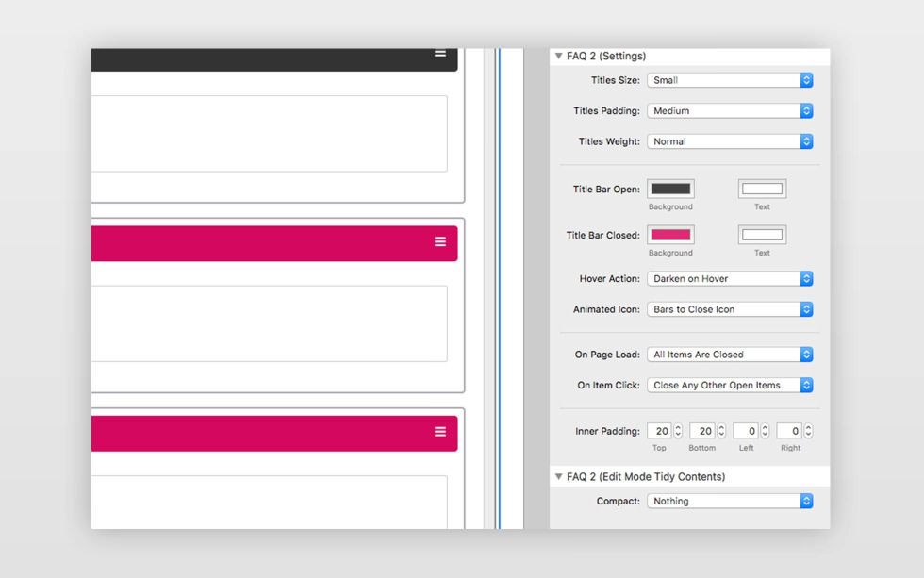This screenshot has height=578, width=924.
Task: Open the Animated Icon dropdown
Action: (x=730, y=309)
